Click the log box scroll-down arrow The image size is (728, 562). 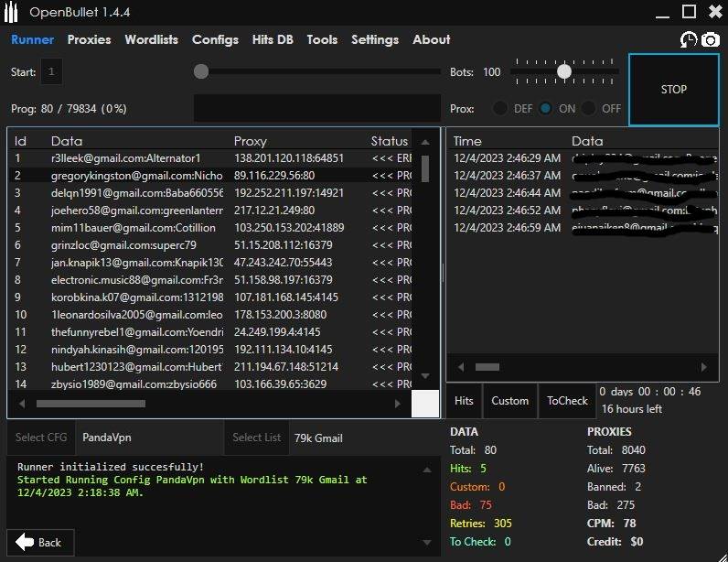(427, 542)
